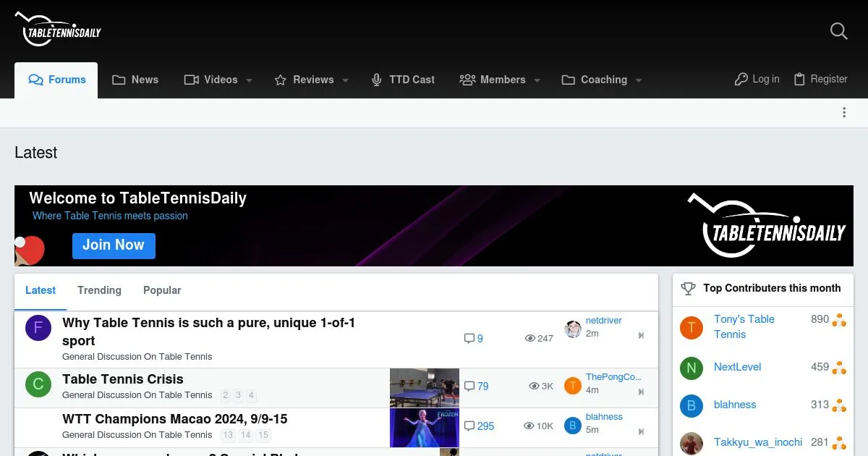Viewport: 868px width, 456px height.
Task: Open the three-dot more options menu
Action: (844, 112)
